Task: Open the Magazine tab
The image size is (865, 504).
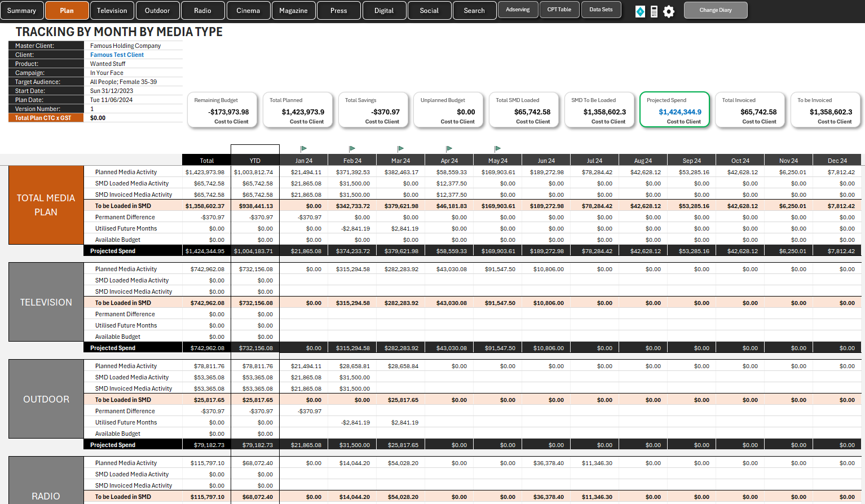Action: 293,11
